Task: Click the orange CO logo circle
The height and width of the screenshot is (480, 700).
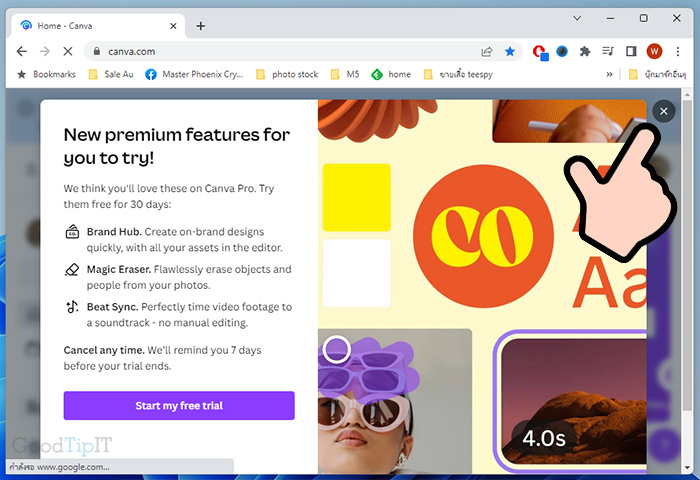Action: point(483,236)
